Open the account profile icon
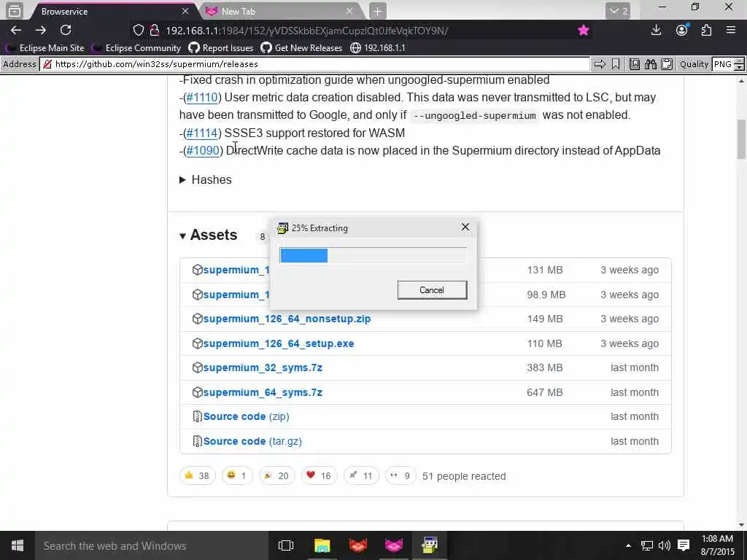The image size is (747, 560). pos(682,31)
